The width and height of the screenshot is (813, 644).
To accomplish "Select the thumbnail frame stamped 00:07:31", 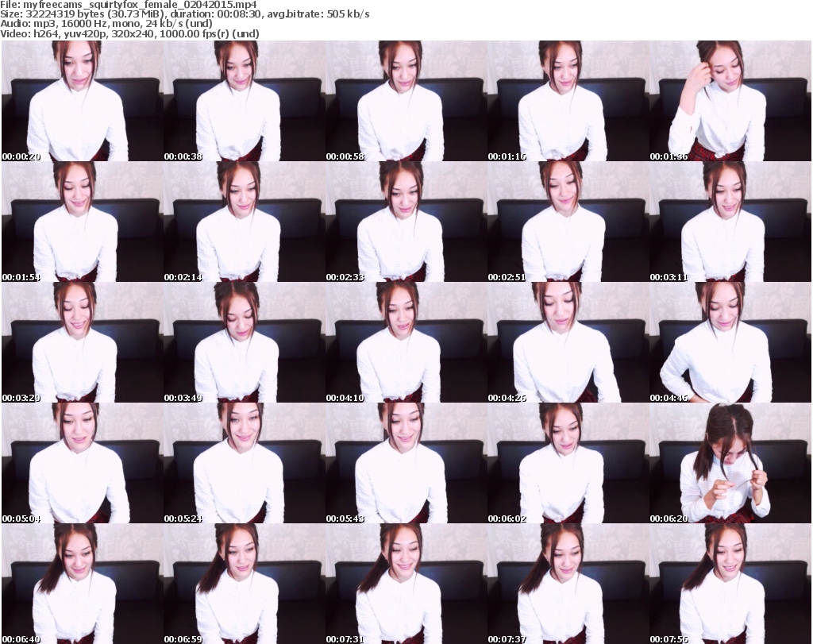I will tap(406, 584).
